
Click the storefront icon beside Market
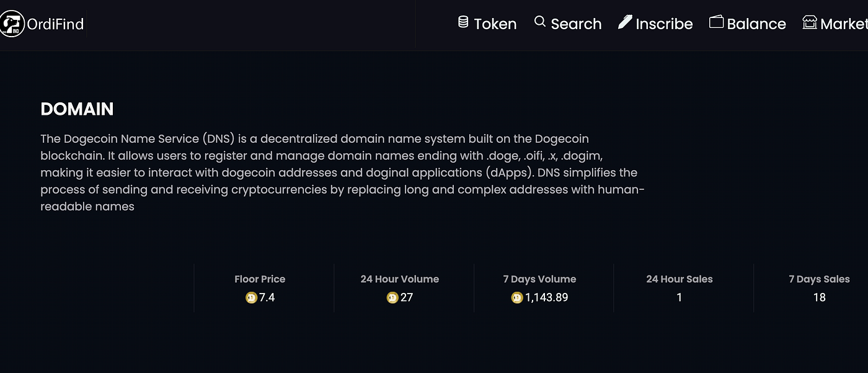point(809,23)
